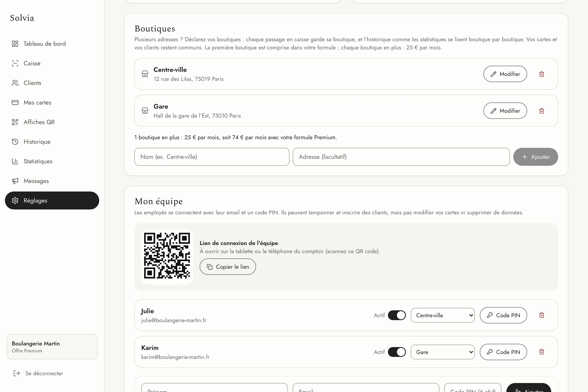
Task: Open Affiches QR page
Action: click(52, 122)
